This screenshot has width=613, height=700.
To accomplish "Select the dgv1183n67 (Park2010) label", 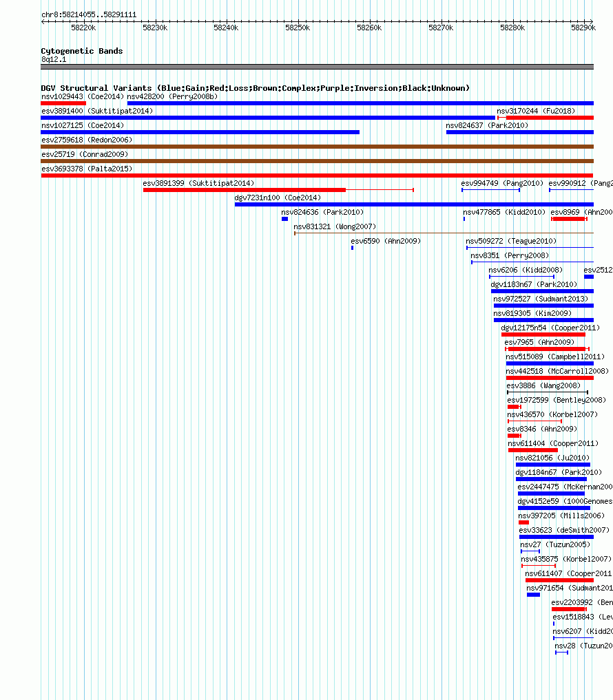I will click(x=534, y=284).
